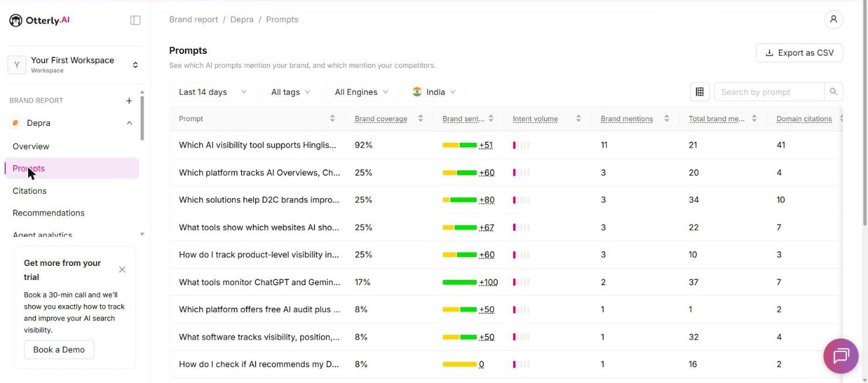868x383 pixels.
Task: Click the Otterly.AI logo
Action: pos(40,20)
